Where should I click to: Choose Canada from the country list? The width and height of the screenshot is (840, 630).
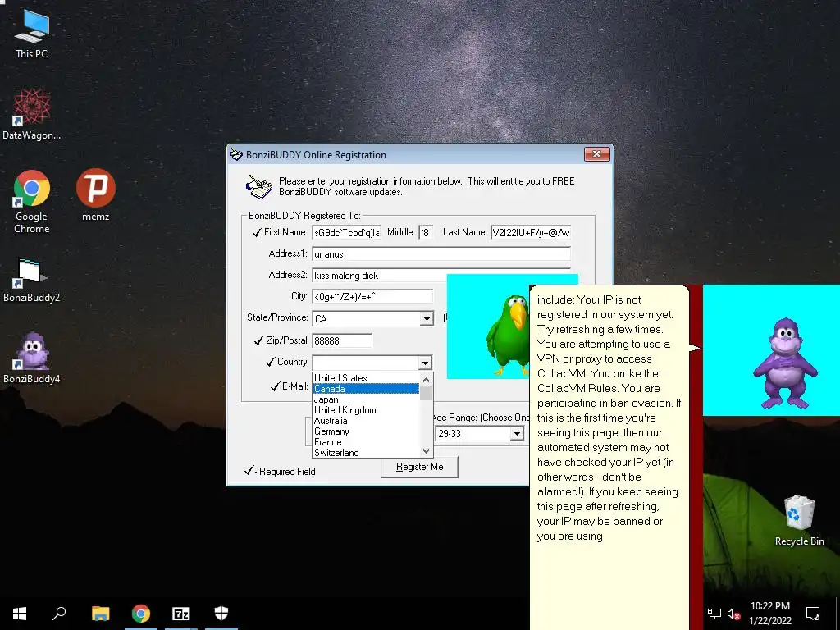pos(365,388)
